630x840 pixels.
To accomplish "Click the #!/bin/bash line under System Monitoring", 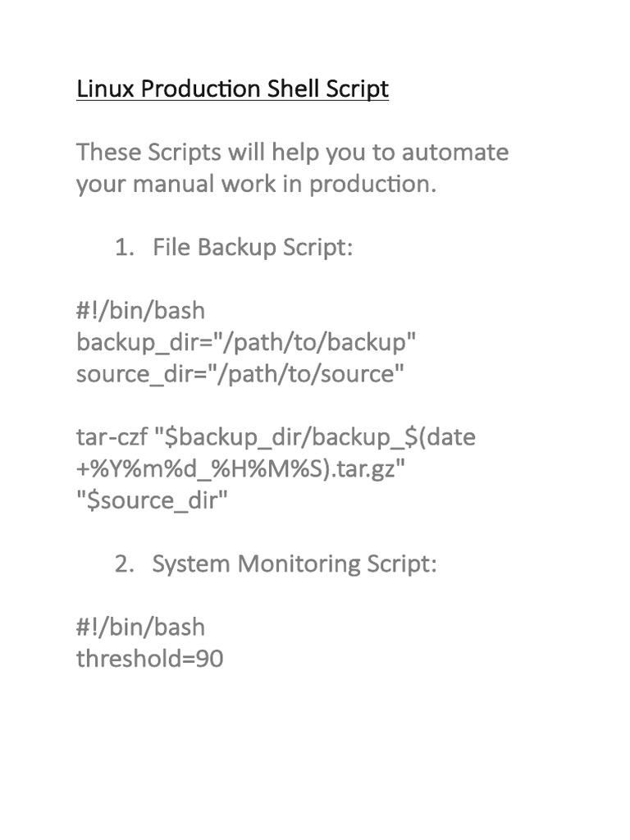I will (140, 628).
